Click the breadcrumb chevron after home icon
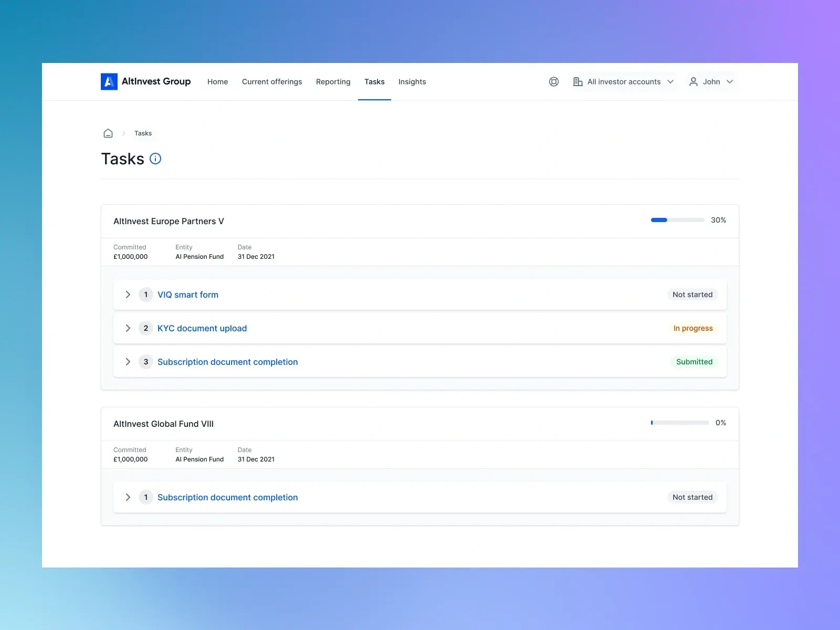The height and width of the screenshot is (630, 840). pos(123,133)
